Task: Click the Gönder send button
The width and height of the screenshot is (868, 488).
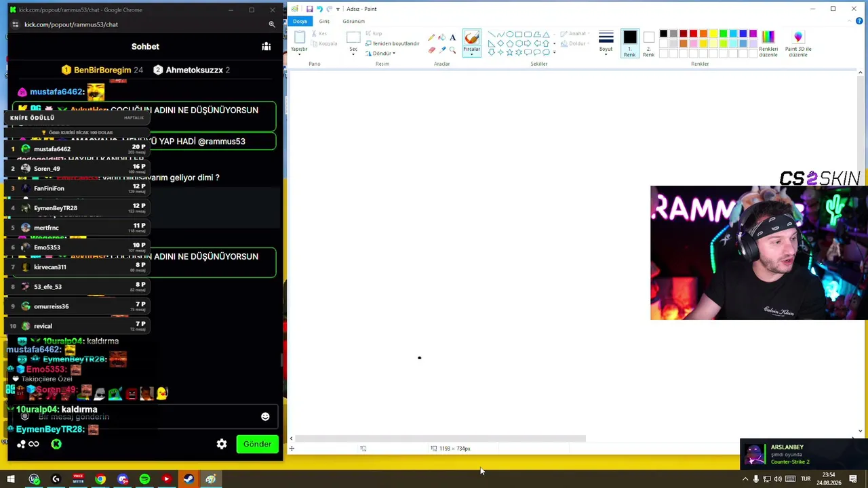Action: point(257,444)
